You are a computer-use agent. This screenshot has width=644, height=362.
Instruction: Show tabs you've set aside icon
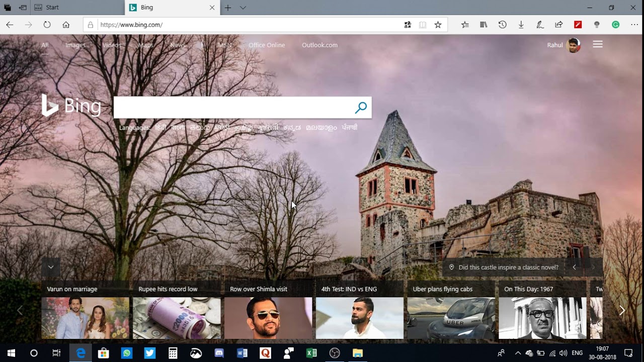coord(7,8)
